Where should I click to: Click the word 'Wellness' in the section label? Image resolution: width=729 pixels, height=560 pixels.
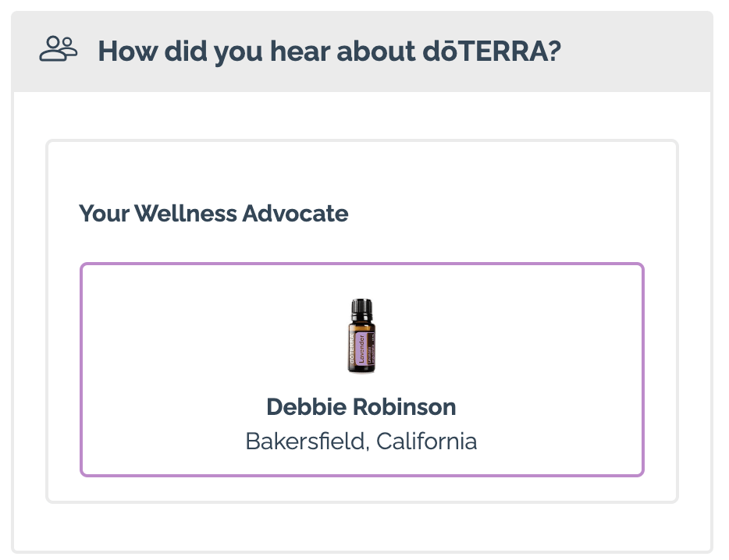point(186,214)
